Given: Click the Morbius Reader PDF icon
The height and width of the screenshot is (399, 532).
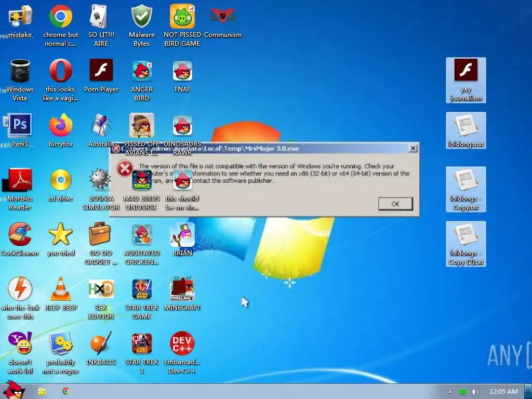Looking at the screenshot, I should (20, 189).
